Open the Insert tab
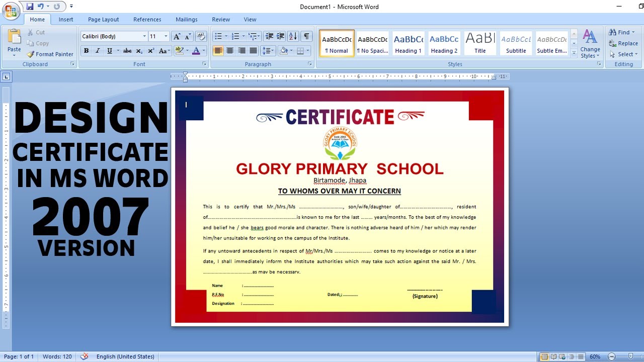Image resolution: width=644 pixels, height=362 pixels. point(66,20)
